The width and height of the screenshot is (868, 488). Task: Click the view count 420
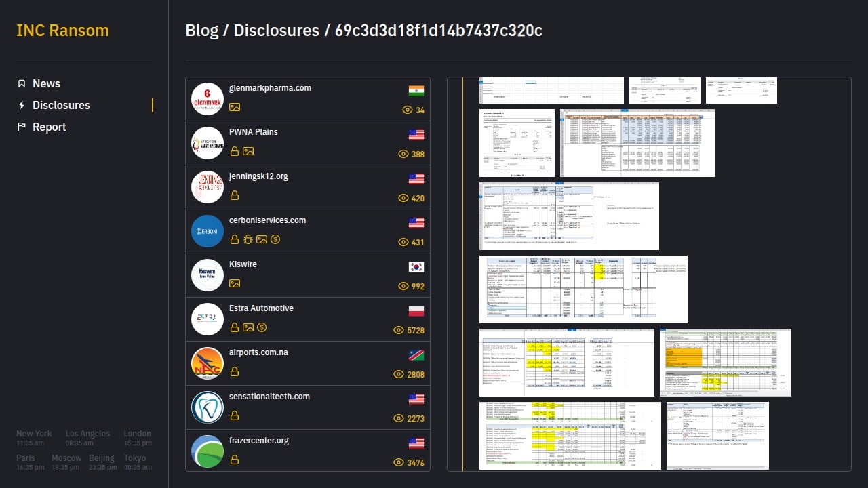418,199
